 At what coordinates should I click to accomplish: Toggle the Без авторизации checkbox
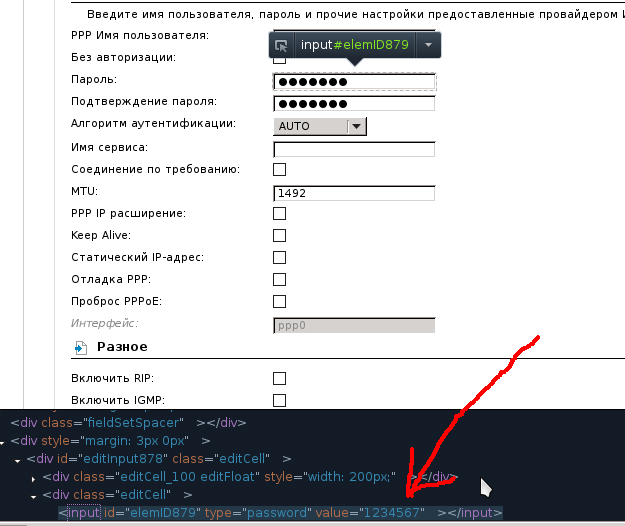pyautogui.click(x=279, y=60)
